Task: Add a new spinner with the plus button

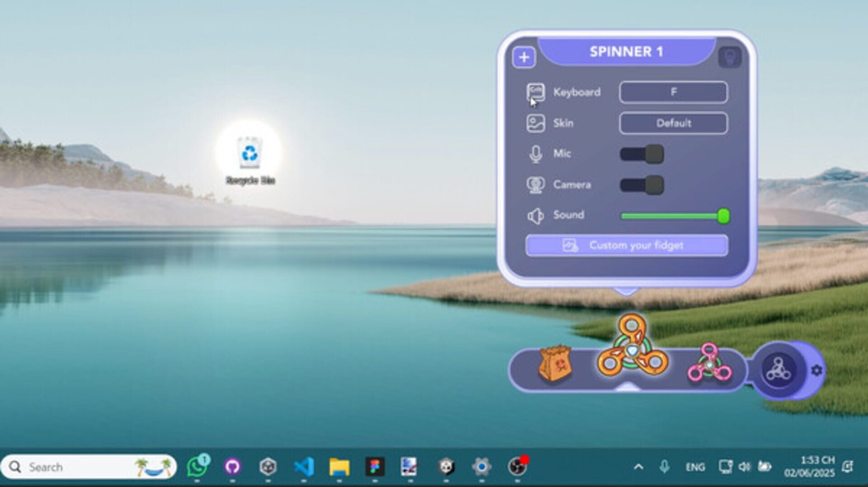Action: pyautogui.click(x=524, y=57)
